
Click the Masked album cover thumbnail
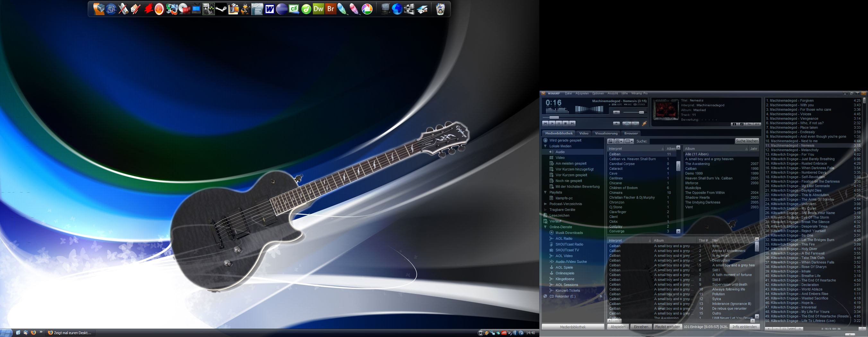click(665, 109)
